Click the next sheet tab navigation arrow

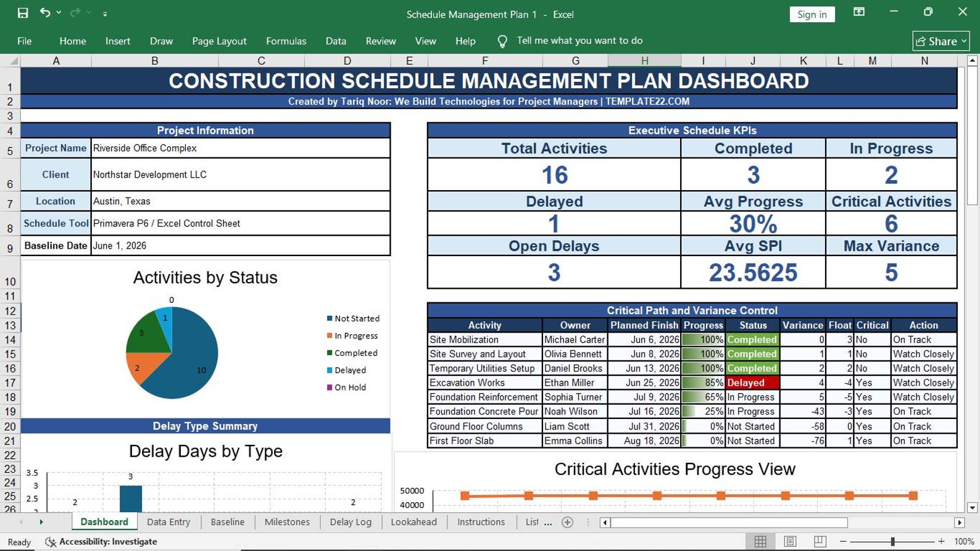coord(41,522)
